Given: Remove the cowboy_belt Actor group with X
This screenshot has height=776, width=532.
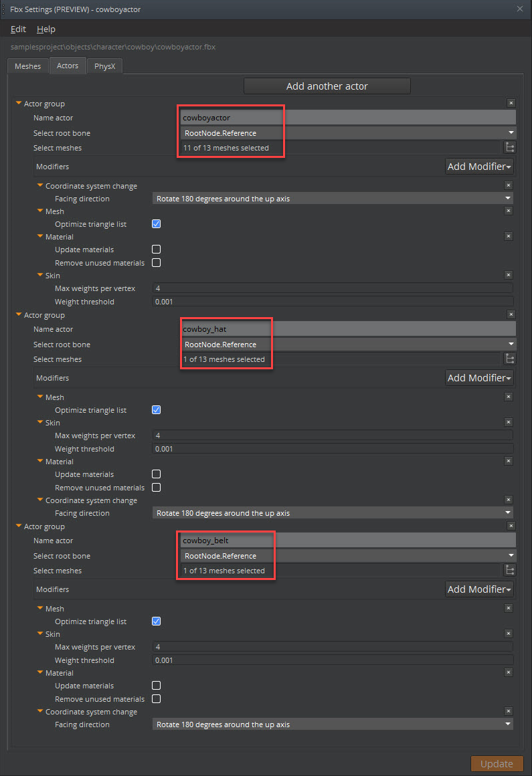Looking at the screenshot, I should coord(511,526).
